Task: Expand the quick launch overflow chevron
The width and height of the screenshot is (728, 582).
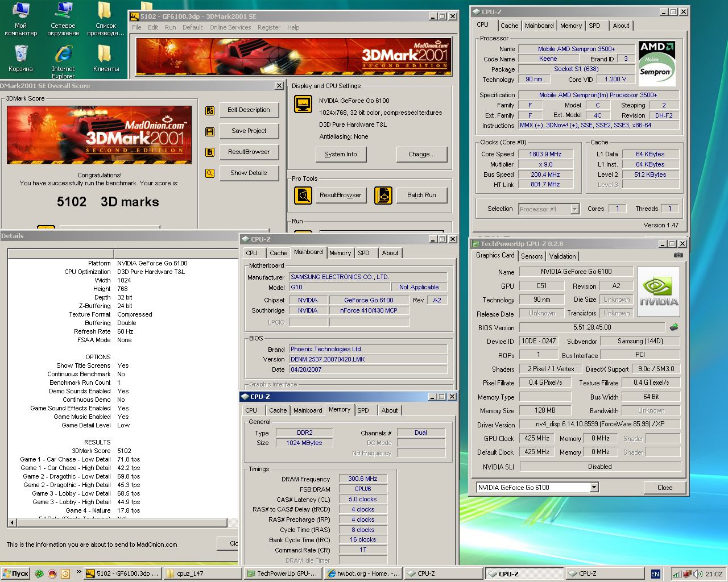Action: (x=78, y=573)
